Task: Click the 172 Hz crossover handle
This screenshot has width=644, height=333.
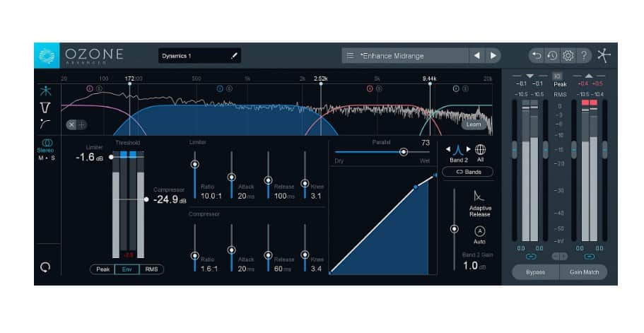Action: [x=130, y=83]
